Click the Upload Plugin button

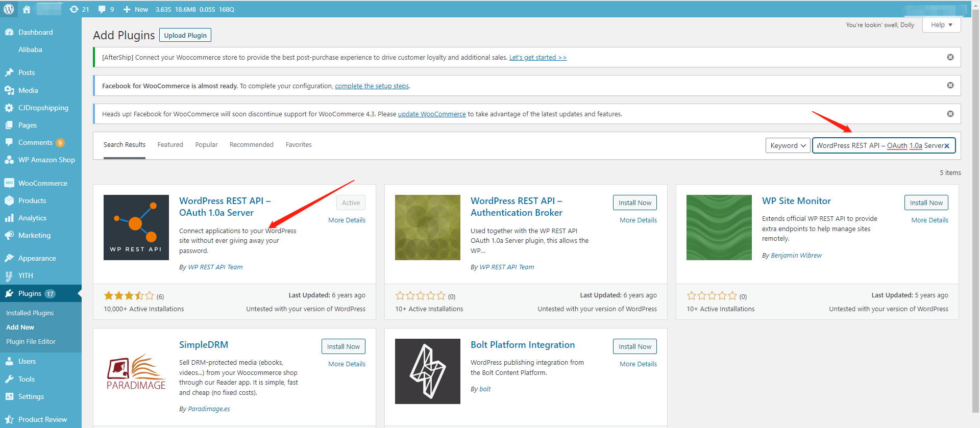pos(185,35)
